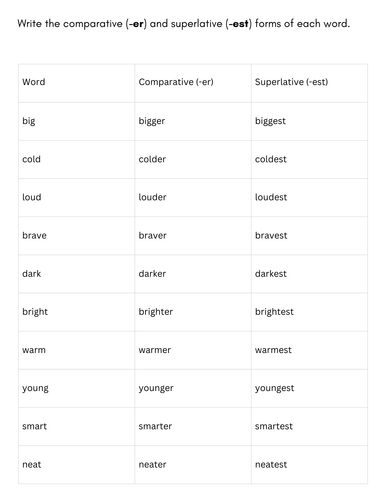
Task: Click the 'bright' word cell
Action: [x=77, y=312]
